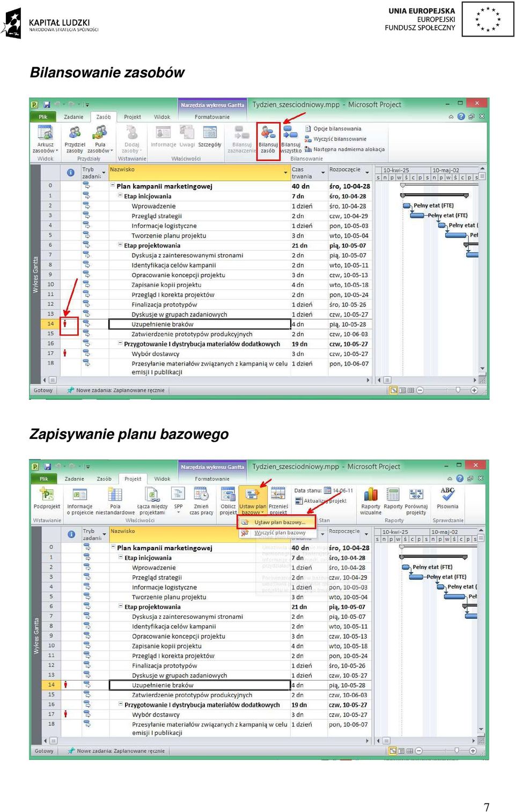Image resolution: width=515 pixels, height=812 pixels.
Task: Open Plik tab in upper Project window
Action: point(43,116)
